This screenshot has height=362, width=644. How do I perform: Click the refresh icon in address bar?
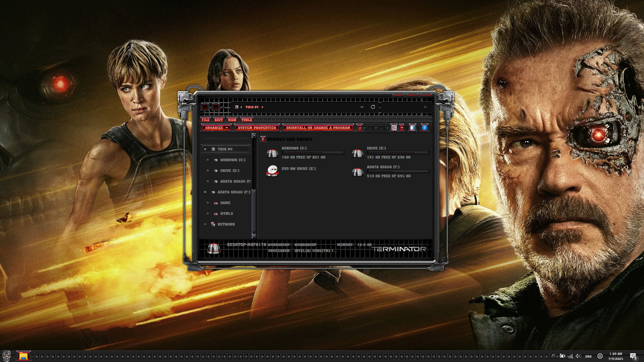point(373,107)
